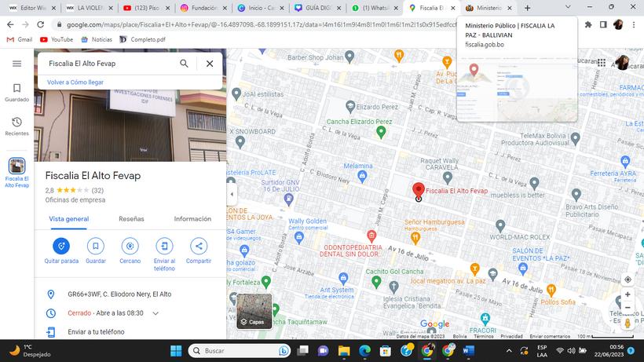
Task: Open the YouTube bookmark
Action: point(57,39)
